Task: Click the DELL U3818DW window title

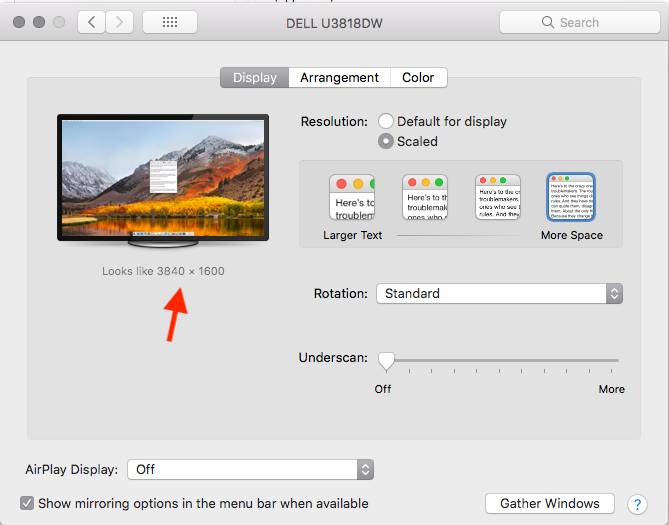Action: [x=334, y=23]
